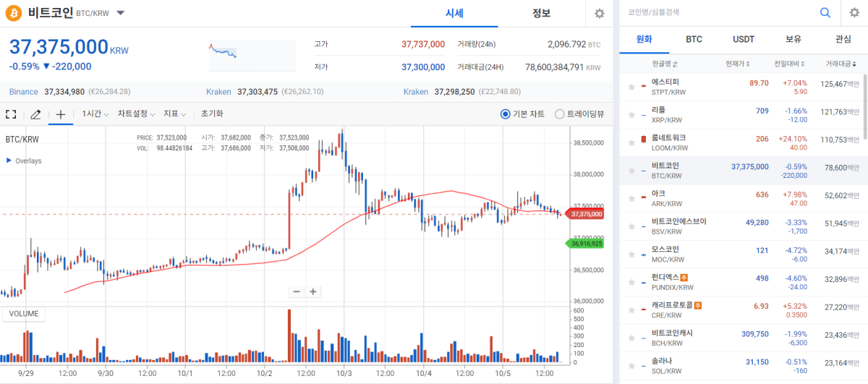The height and width of the screenshot is (384, 868).
Task: Click Binance price reference
Action: pyautogui.click(x=69, y=92)
